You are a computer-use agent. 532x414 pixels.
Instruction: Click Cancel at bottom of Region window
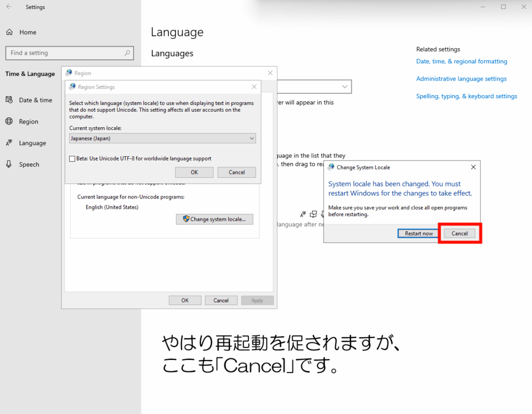(221, 300)
